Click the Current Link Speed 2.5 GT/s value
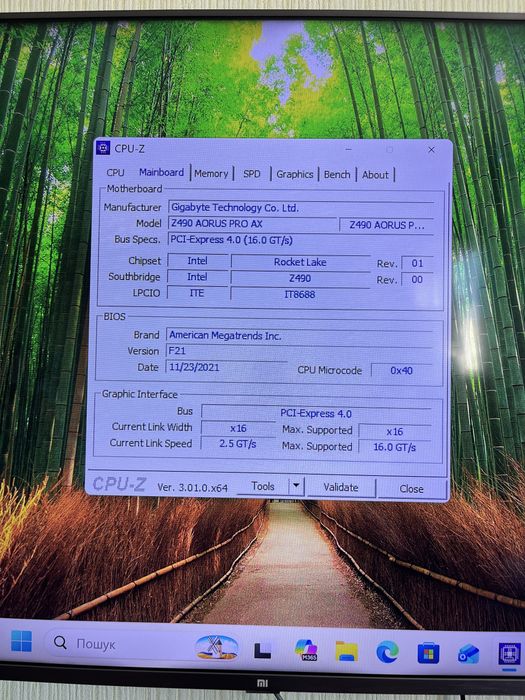Viewport: 525px width, 700px height. click(238, 444)
